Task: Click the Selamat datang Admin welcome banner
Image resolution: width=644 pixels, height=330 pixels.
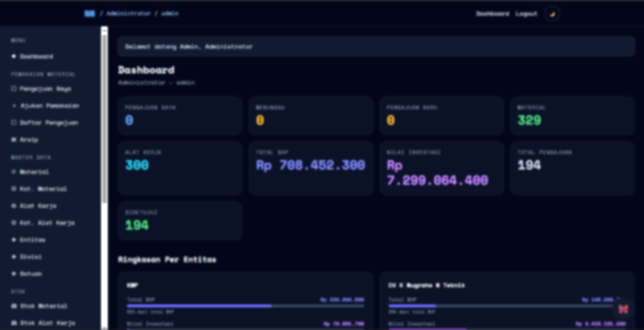Action: coord(376,47)
